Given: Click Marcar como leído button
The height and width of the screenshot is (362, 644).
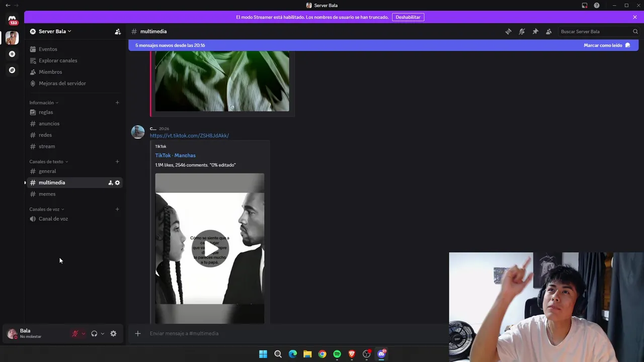Looking at the screenshot, I should [x=607, y=45].
